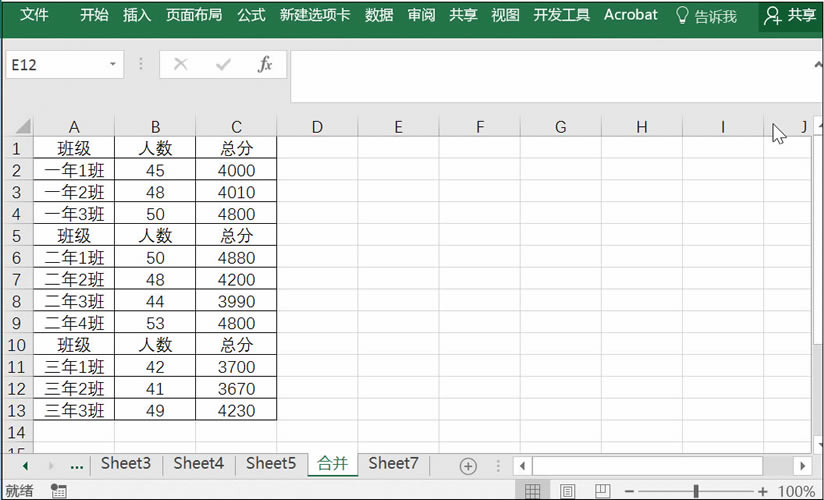Select the 合并 sheet tab

tap(333, 463)
